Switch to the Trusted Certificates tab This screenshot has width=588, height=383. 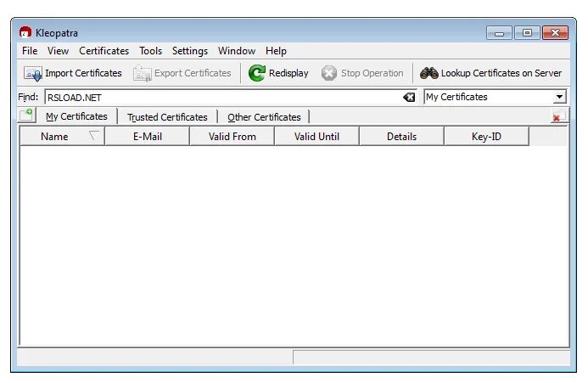pyautogui.click(x=167, y=117)
